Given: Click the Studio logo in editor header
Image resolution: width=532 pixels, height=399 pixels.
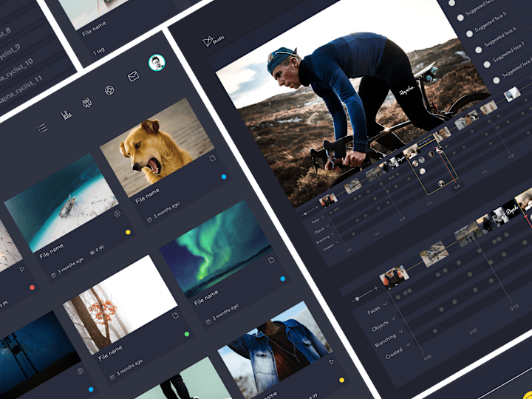Looking at the screenshot, I should coord(214,41).
